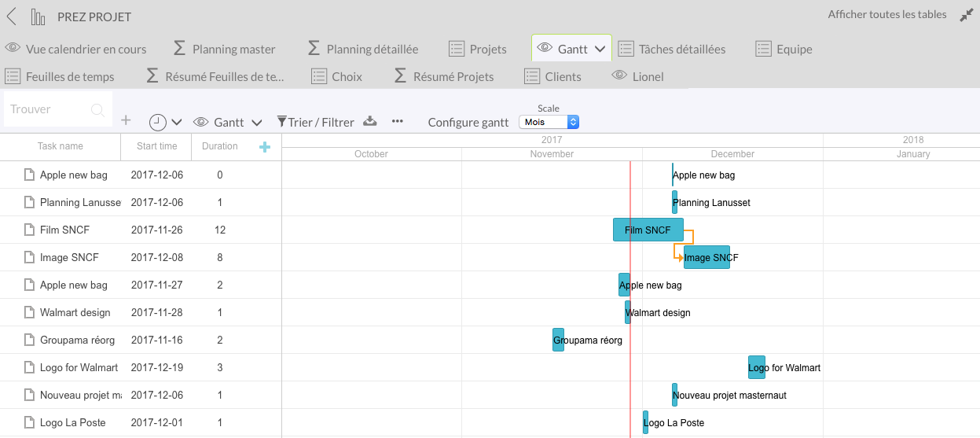Click start date 2017-12-08 cell
The width and height of the screenshot is (980, 438).
156,257
